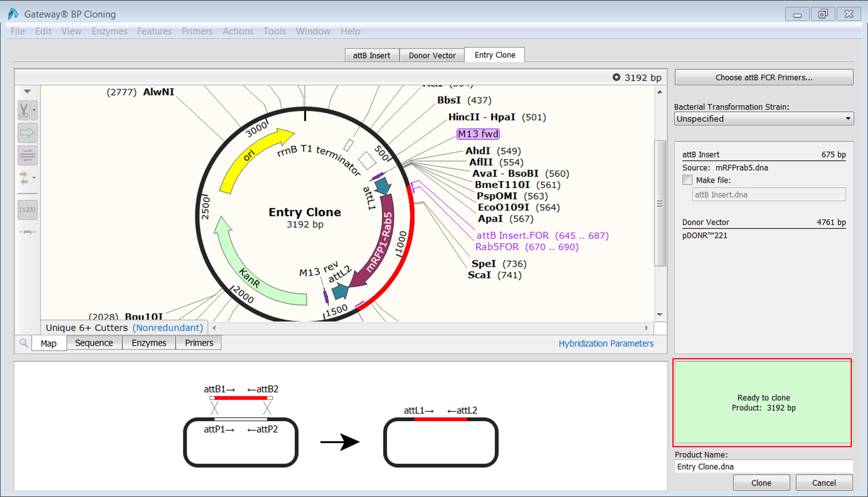Open the Actions menu

pos(238,31)
